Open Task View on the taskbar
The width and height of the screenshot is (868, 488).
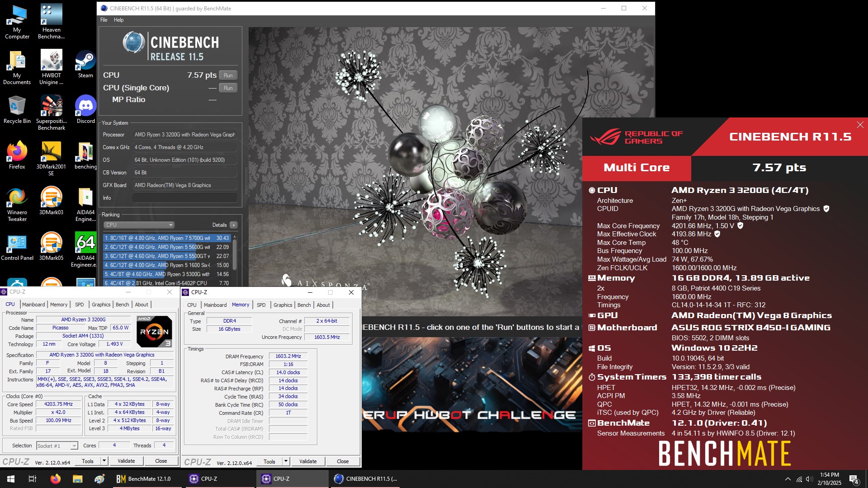click(x=33, y=479)
